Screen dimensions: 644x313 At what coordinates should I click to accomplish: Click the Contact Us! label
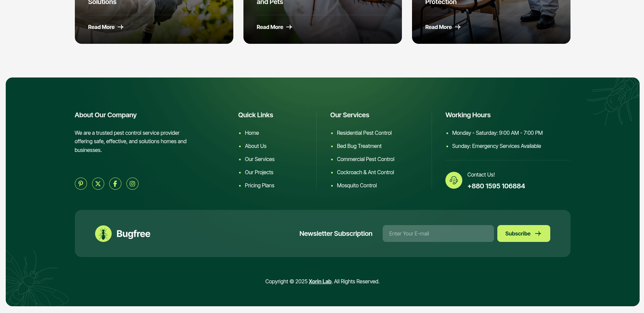(481, 175)
